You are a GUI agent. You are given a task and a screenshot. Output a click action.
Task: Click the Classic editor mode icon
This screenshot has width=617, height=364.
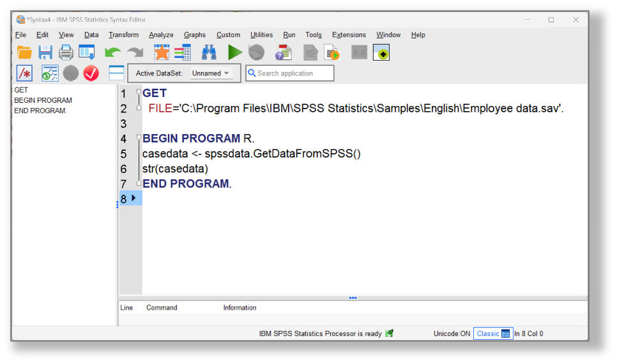click(506, 334)
